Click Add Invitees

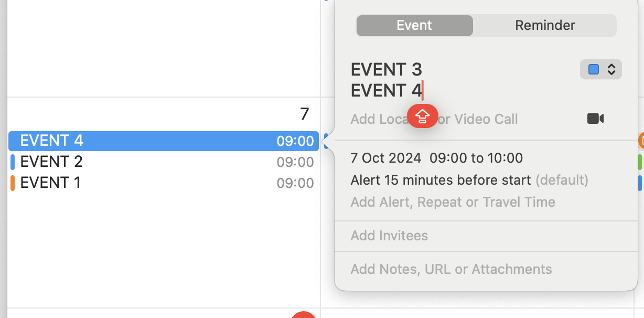pos(389,236)
